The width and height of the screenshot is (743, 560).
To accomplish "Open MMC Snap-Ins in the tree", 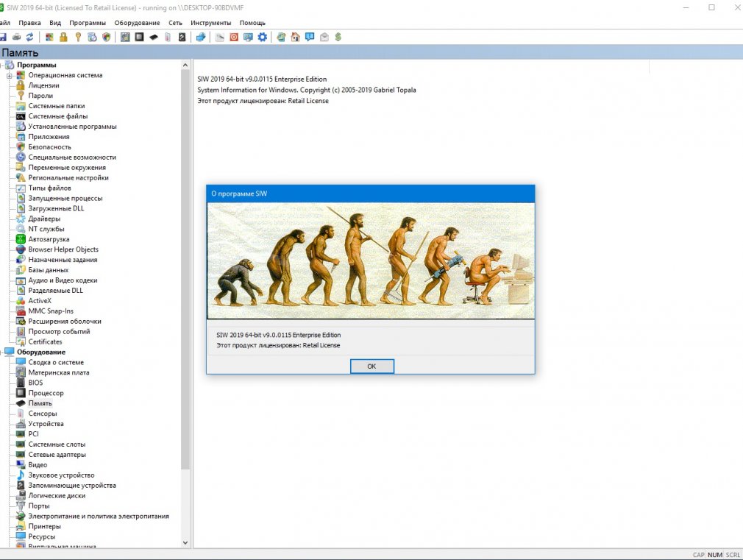I will [x=51, y=311].
